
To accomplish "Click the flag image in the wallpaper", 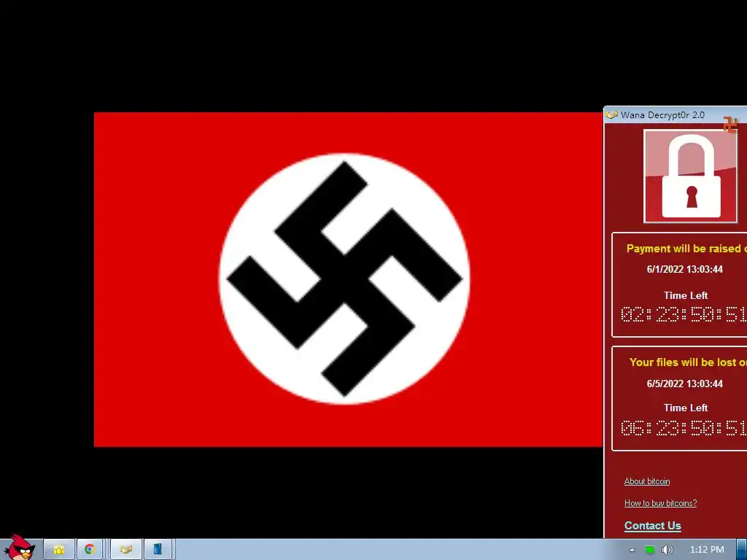I will [348, 279].
